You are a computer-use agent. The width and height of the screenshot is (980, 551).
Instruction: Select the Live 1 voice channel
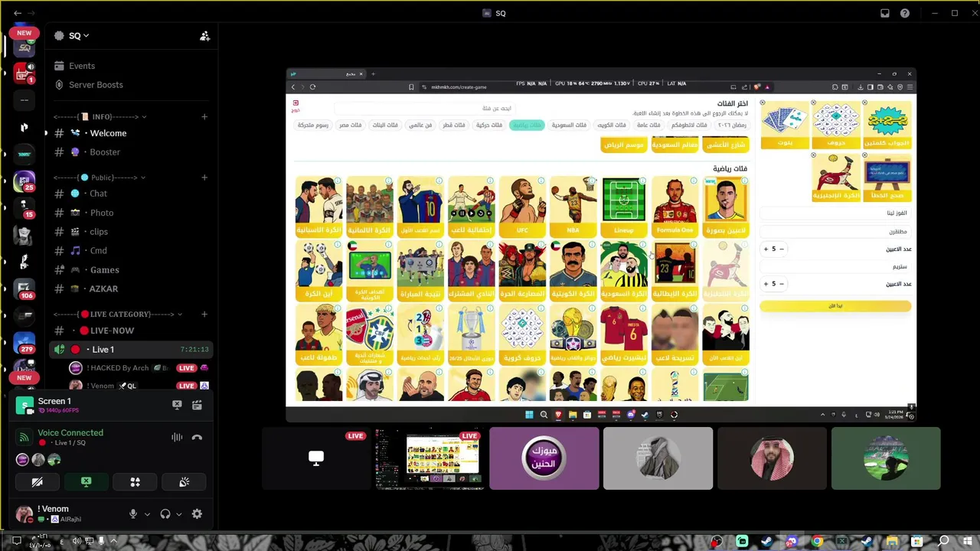131,350
